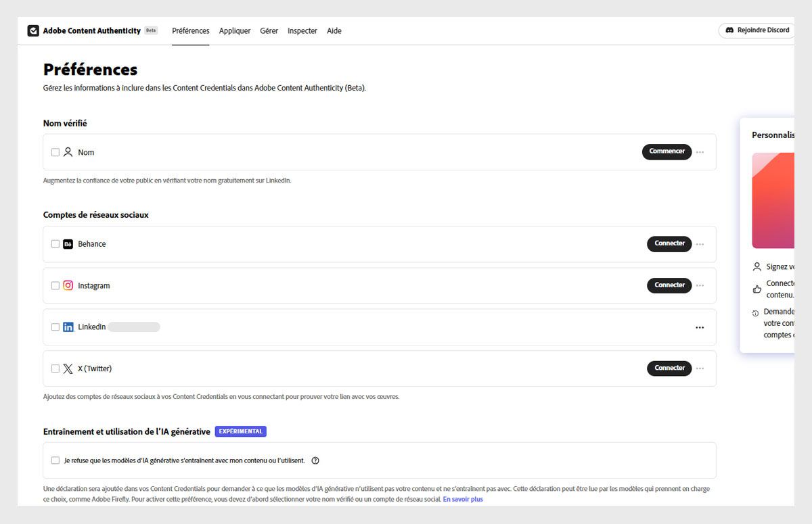Image resolution: width=812 pixels, height=524 pixels.
Task: Open the help tooltip icon beside the AI opt-out
Action: tap(315, 460)
